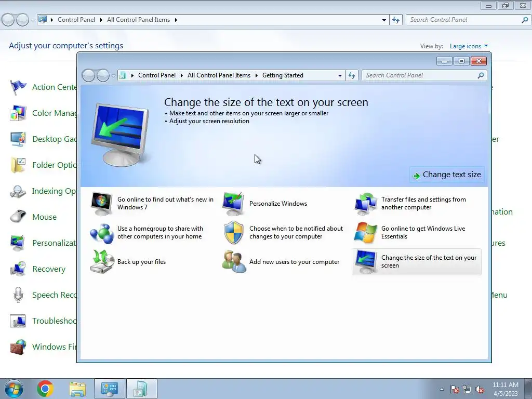This screenshot has height=399, width=532.
Task: Click Control Panel breadcrumb in Getting Started window
Action: (157, 75)
